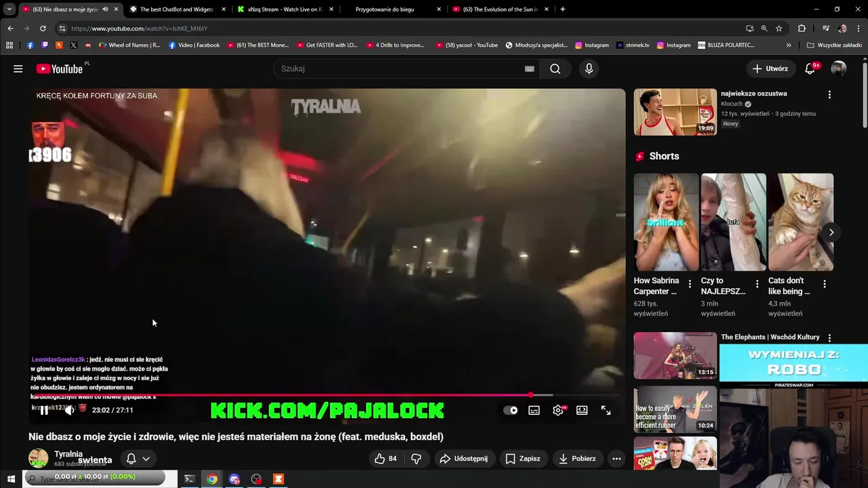Image resolution: width=868 pixels, height=488 pixels.
Task: Open the on-screen keyboard icon in search box
Action: [530, 68]
